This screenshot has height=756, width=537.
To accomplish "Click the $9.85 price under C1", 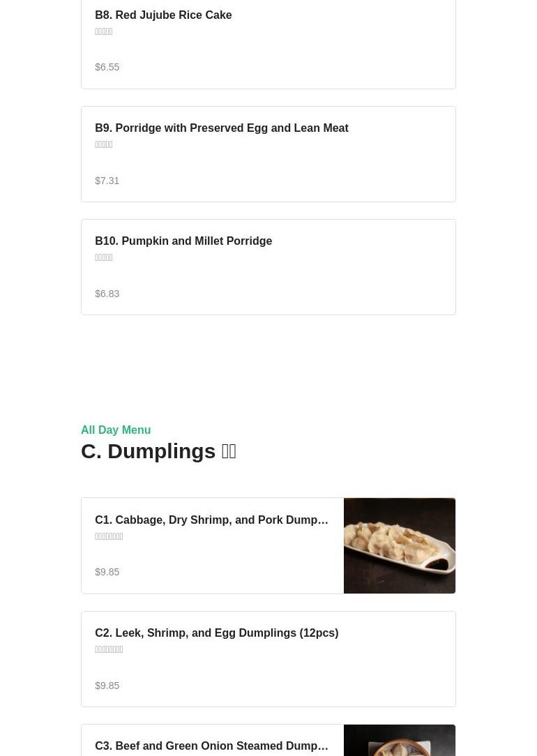I will click(107, 572).
